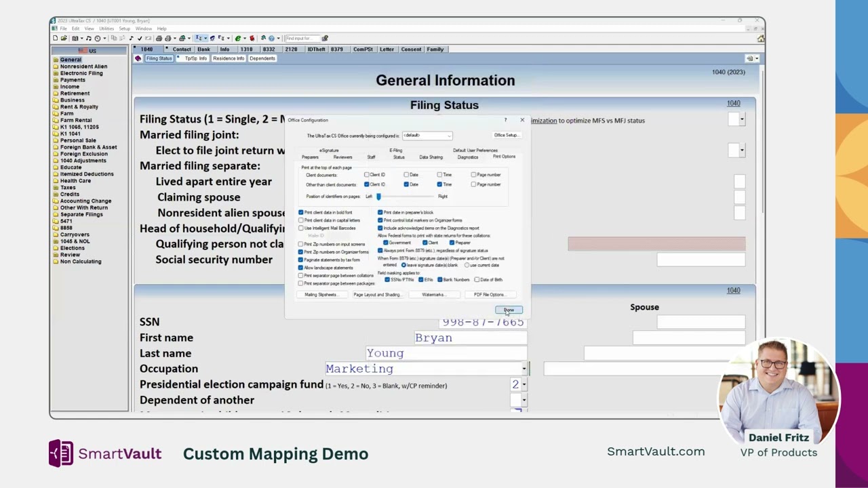Click the clock icon in the toolbar
Viewport: 868px width, 488px height.
pos(98,39)
